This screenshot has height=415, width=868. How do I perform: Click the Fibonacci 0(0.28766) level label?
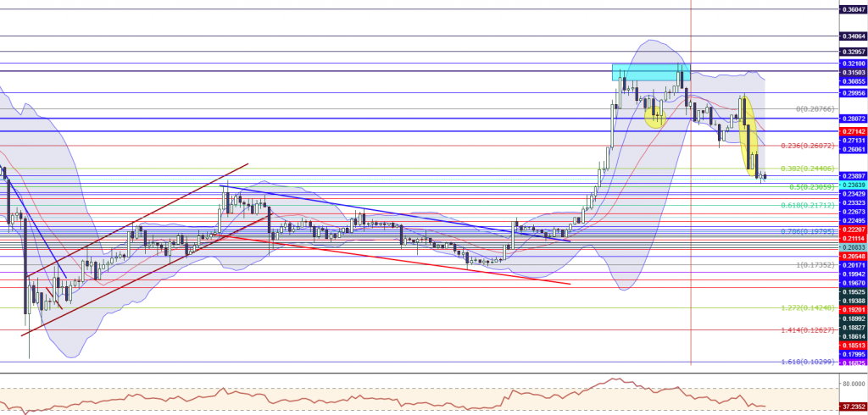pos(815,109)
